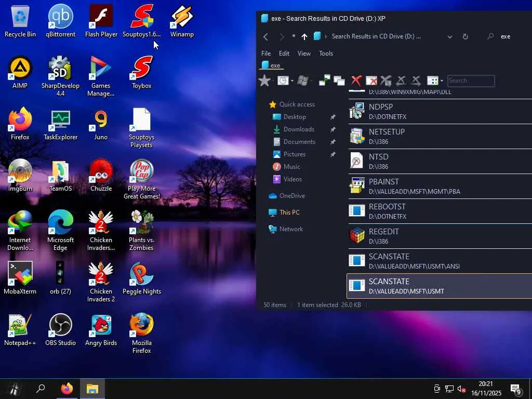Open the volume tray icon

(x=461, y=389)
